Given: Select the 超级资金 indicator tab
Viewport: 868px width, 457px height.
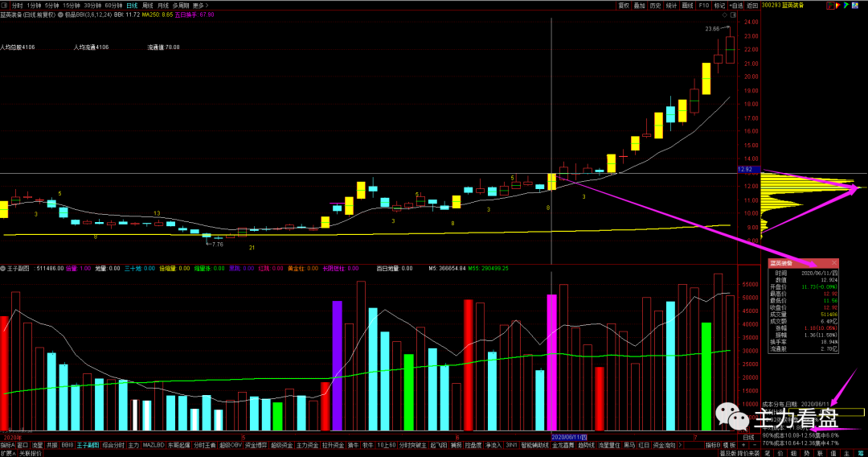Looking at the screenshot, I should (x=282, y=446).
